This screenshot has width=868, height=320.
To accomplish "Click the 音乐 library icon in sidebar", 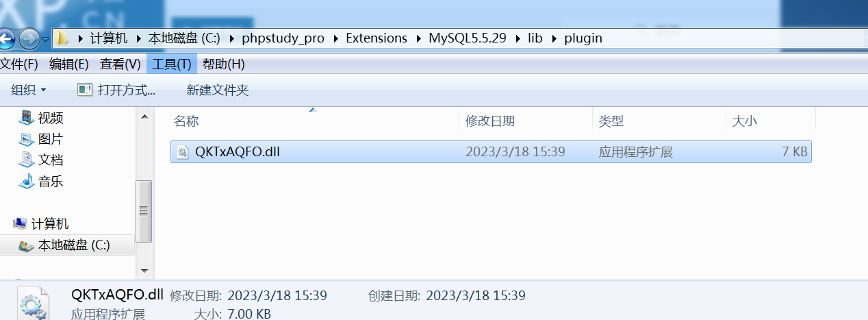I will coord(27,182).
